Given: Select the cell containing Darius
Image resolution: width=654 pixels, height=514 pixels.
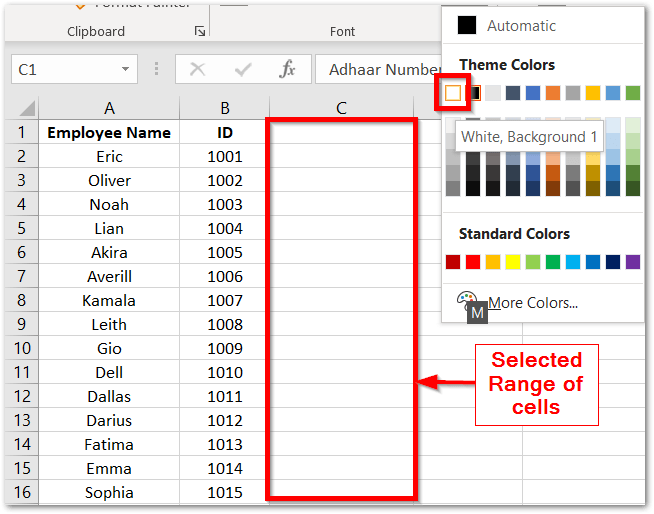Looking at the screenshot, I should point(109,420).
